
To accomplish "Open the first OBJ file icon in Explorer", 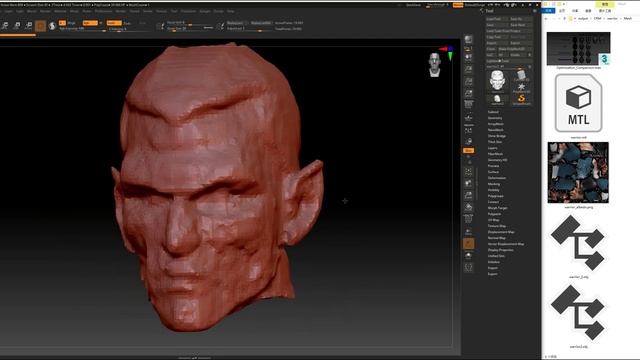I will pos(578,243).
